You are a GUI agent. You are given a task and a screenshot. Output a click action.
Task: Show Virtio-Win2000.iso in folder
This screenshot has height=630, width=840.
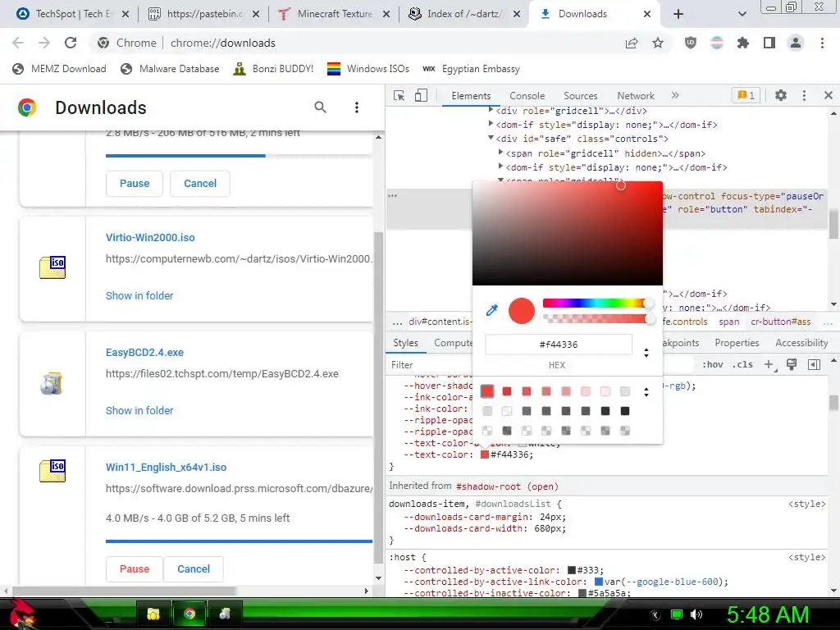[139, 295]
